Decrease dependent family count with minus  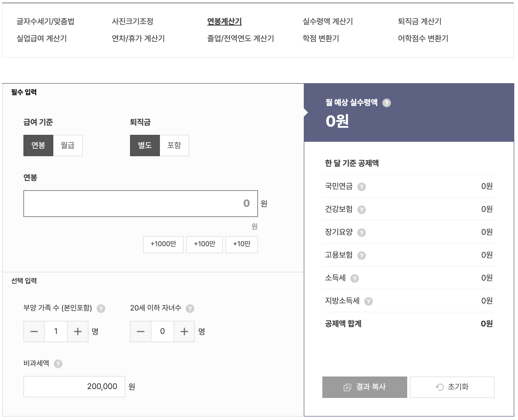(34, 332)
